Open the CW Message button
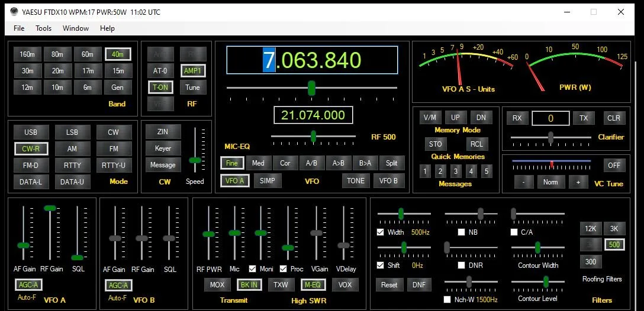The width and height of the screenshot is (644, 311). 163,164
